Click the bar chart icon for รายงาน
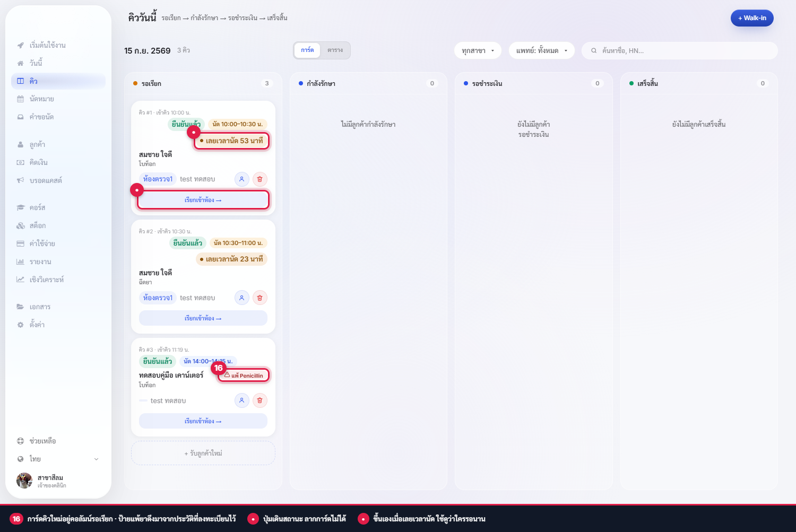This screenshot has height=532, width=796. coord(20,262)
